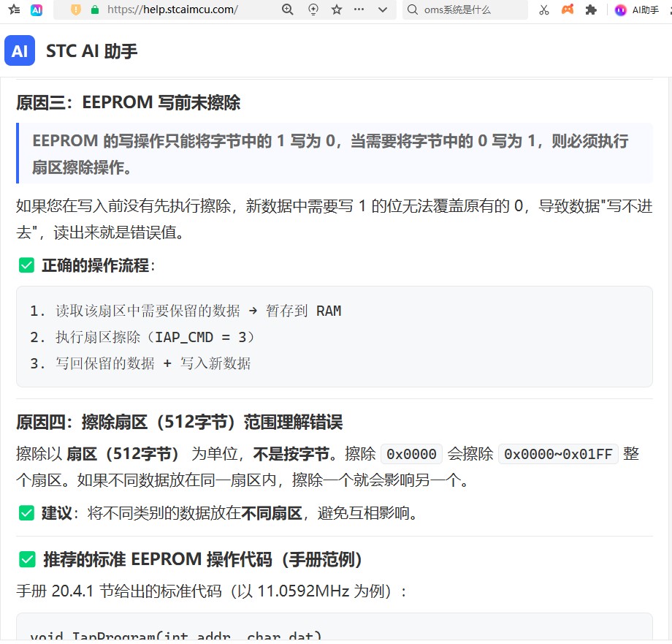Open the favorites list star icon

click(x=14, y=10)
